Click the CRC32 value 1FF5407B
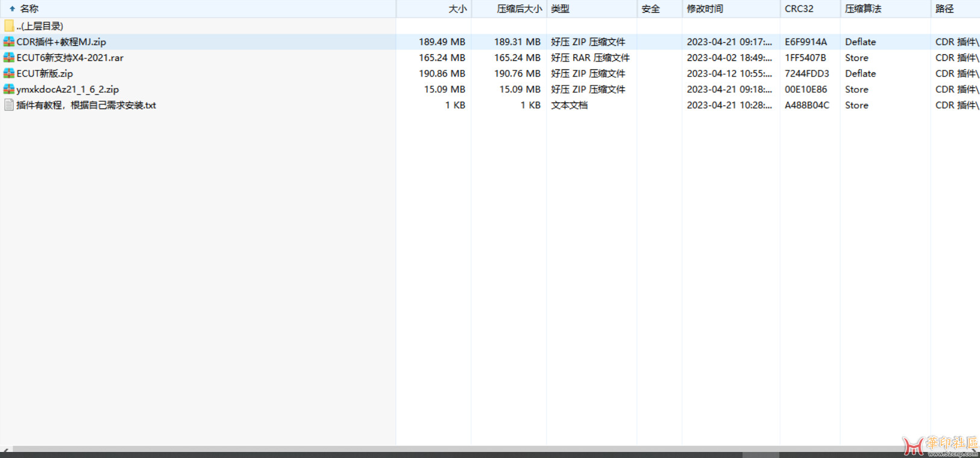Image resolution: width=980 pixels, height=458 pixels. click(805, 57)
